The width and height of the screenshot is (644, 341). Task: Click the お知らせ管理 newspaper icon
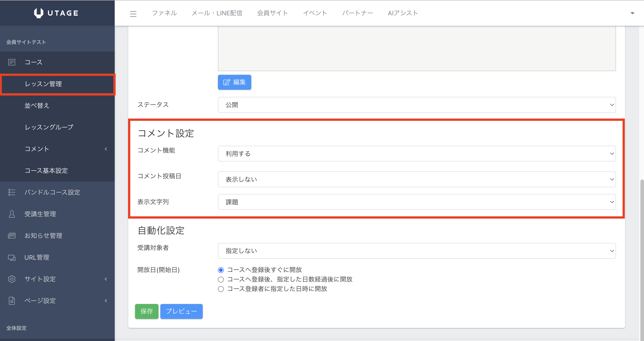(x=12, y=236)
